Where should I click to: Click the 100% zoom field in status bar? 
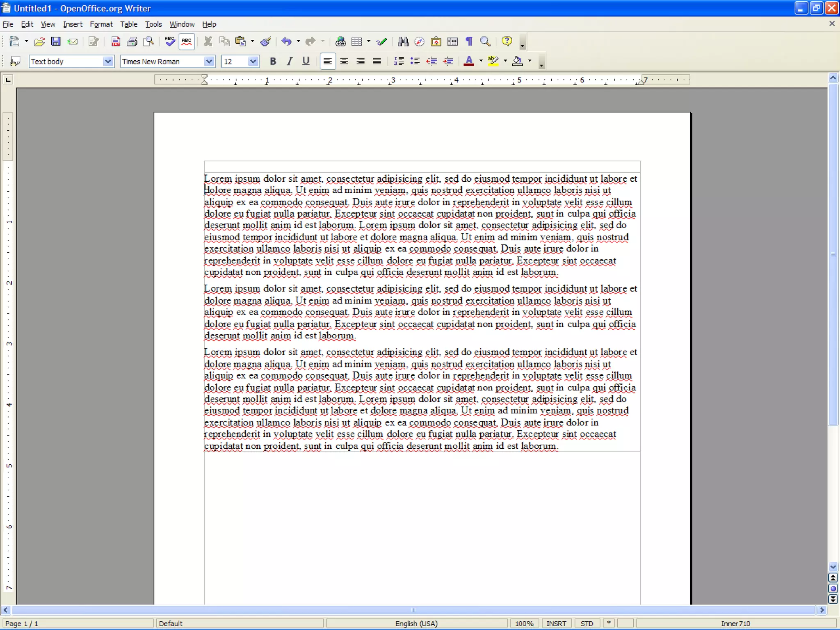coord(524,623)
